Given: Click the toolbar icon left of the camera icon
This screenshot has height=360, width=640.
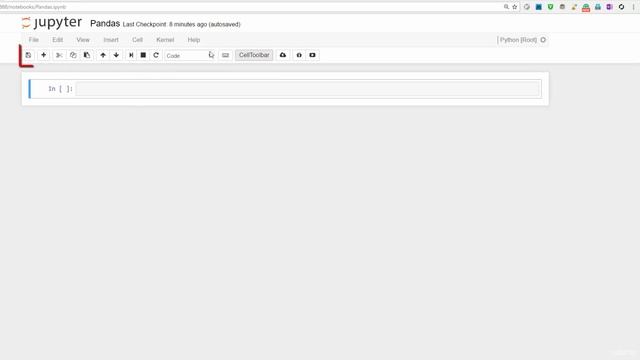Looking at the screenshot, I should click(299, 55).
